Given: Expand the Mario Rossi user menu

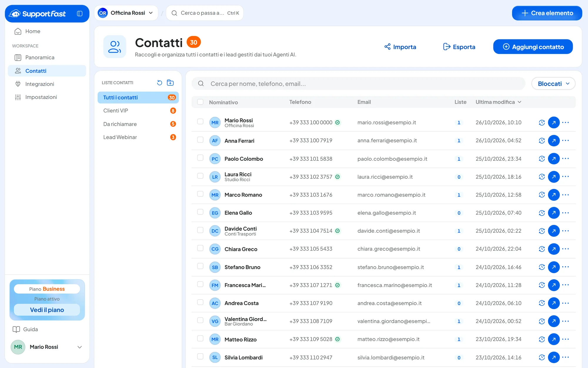Looking at the screenshot, I should pyautogui.click(x=47, y=347).
